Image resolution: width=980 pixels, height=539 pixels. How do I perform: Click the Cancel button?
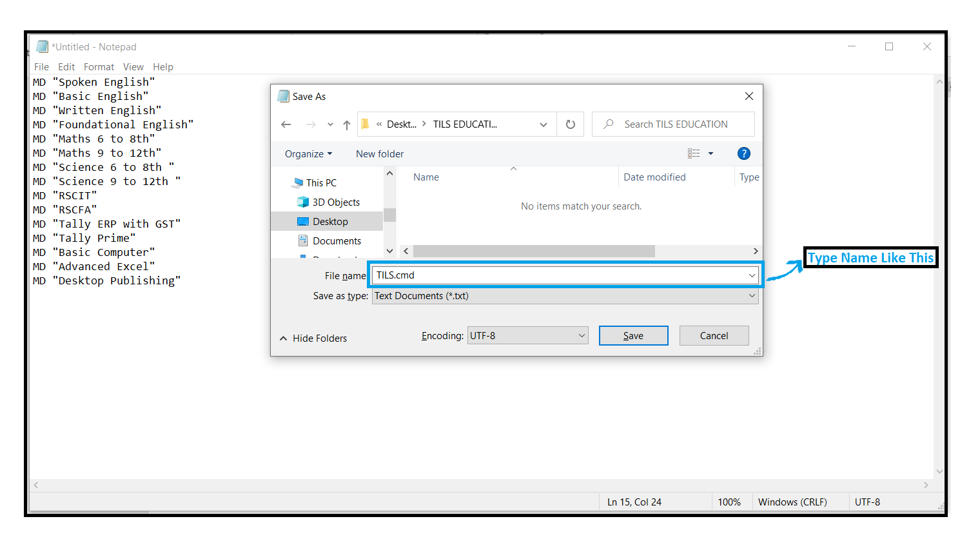[714, 335]
